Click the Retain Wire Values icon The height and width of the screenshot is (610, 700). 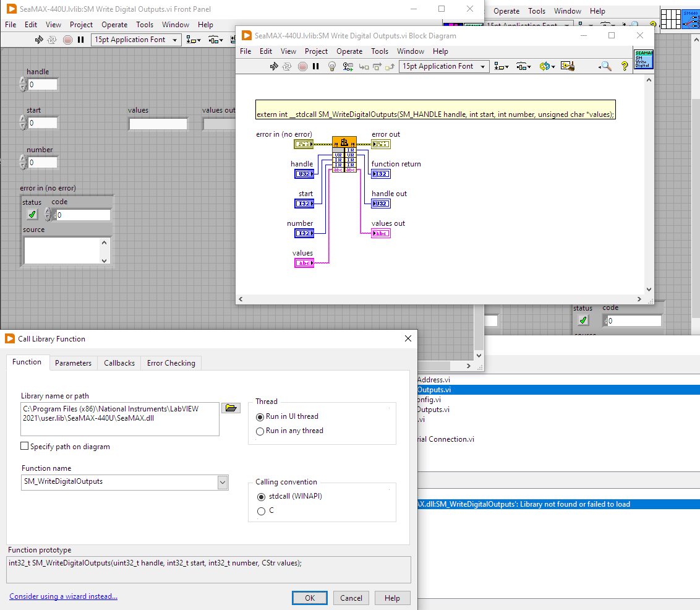pyautogui.click(x=348, y=66)
